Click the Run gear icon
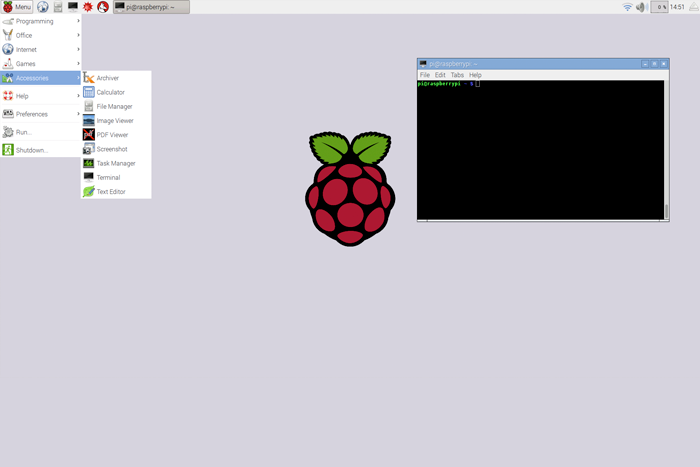 (x=8, y=132)
